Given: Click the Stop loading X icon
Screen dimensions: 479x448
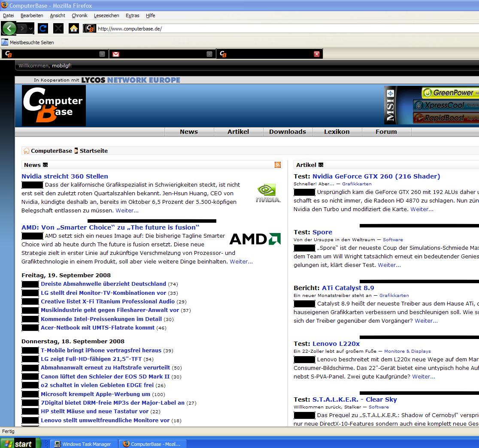Looking at the screenshot, I should click(58, 28).
